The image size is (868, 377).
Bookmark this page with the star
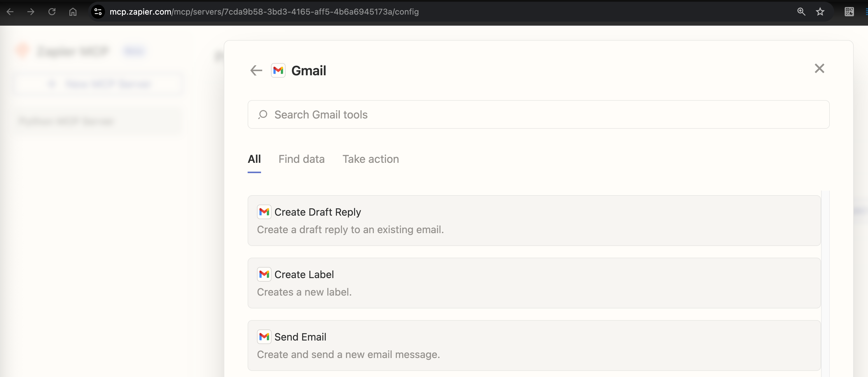pyautogui.click(x=820, y=12)
